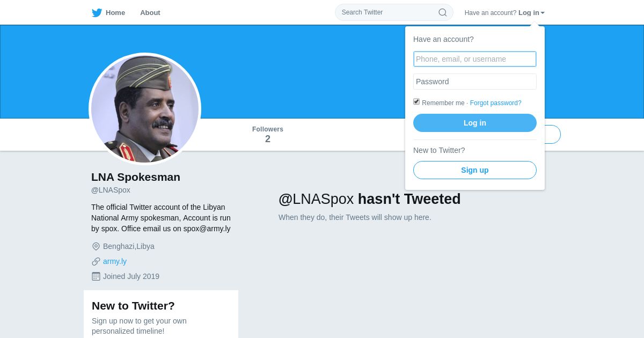Focus the Phone, email, or username field

(x=475, y=59)
